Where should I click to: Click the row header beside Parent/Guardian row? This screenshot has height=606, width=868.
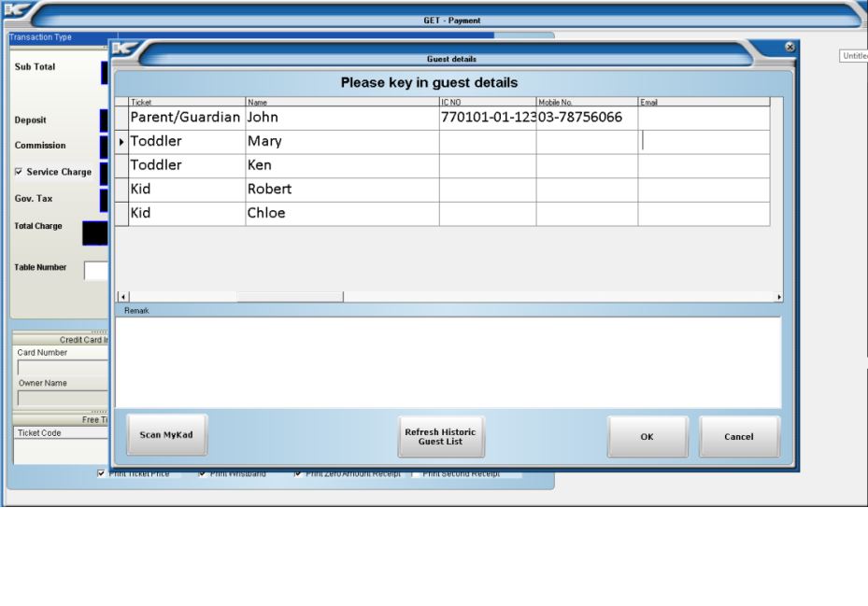click(x=121, y=118)
